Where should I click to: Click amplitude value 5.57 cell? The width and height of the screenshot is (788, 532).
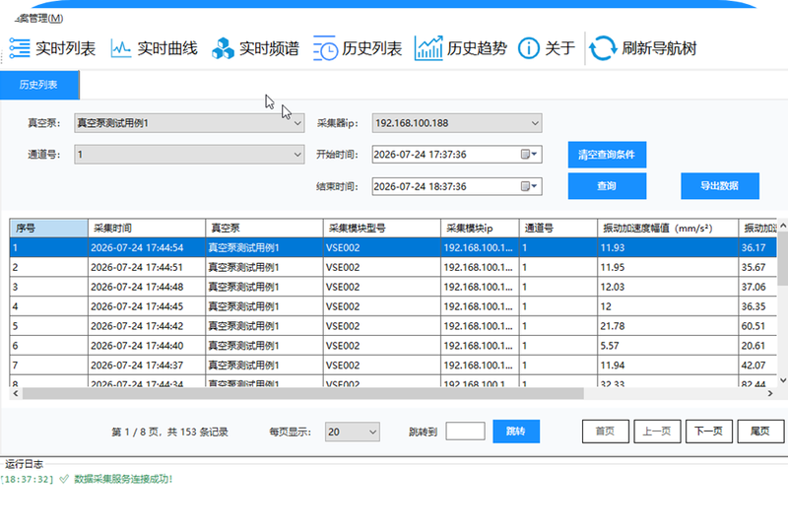(668, 346)
